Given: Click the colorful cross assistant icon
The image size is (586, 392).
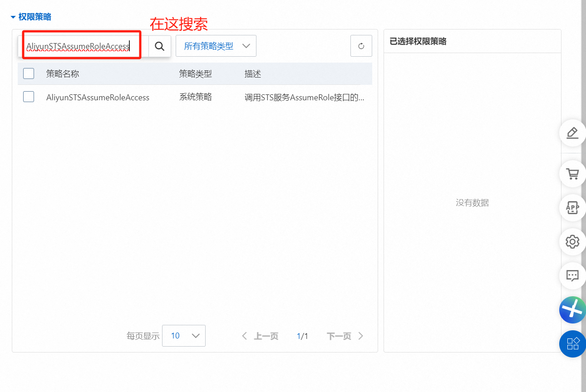Looking at the screenshot, I should (572, 310).
